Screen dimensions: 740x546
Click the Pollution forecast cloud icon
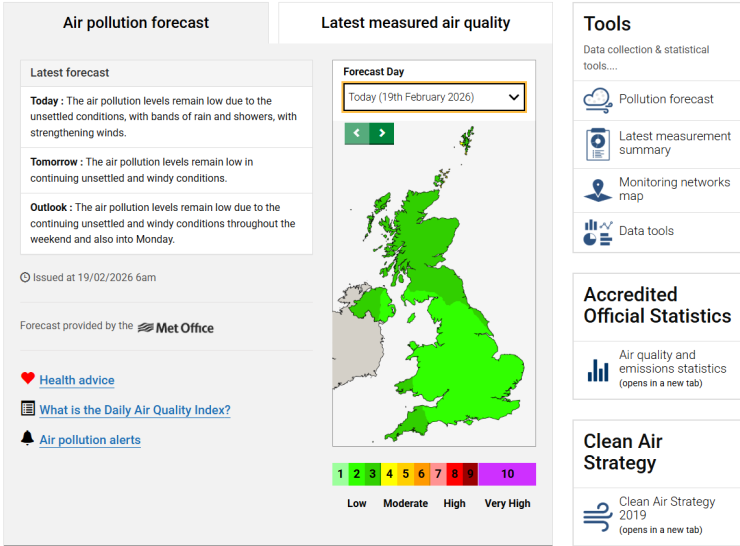598,100
